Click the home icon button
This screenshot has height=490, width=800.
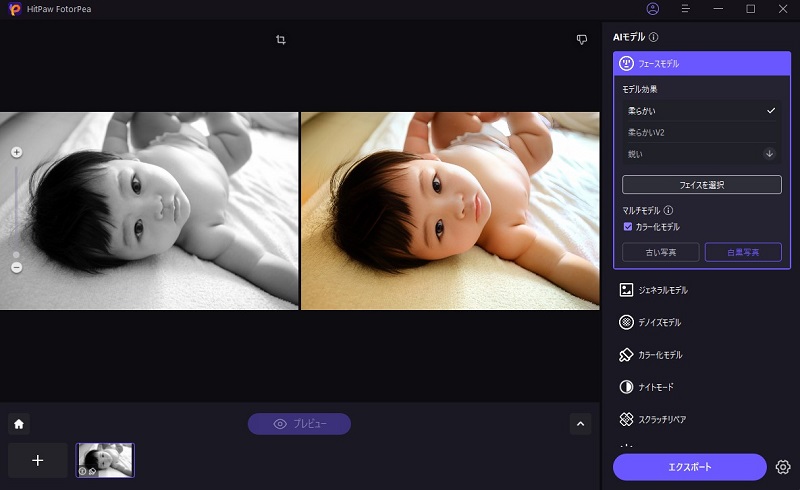[x=19, y=424]
